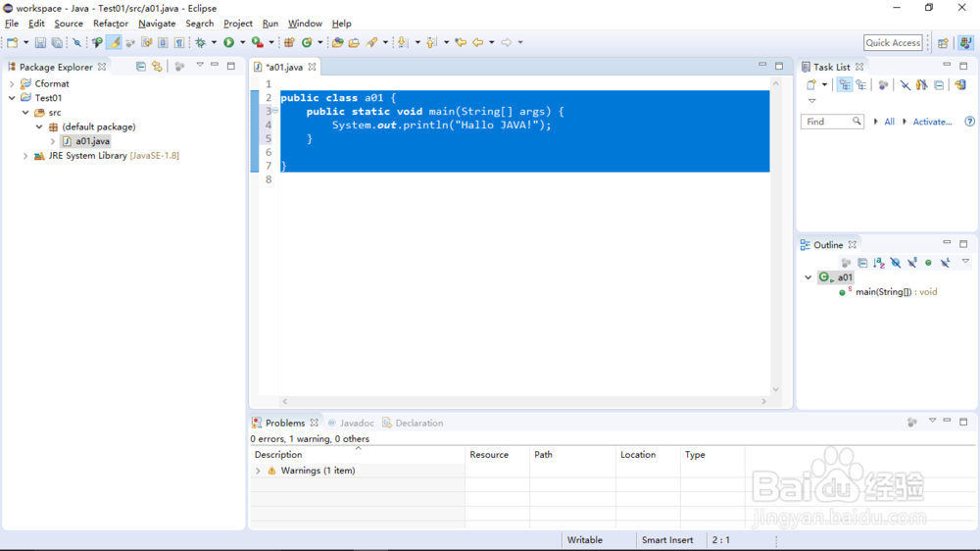Save the file with the Save icon
Image resolution: width=980 pixels, height=551 pixels.
coord(40,42)
